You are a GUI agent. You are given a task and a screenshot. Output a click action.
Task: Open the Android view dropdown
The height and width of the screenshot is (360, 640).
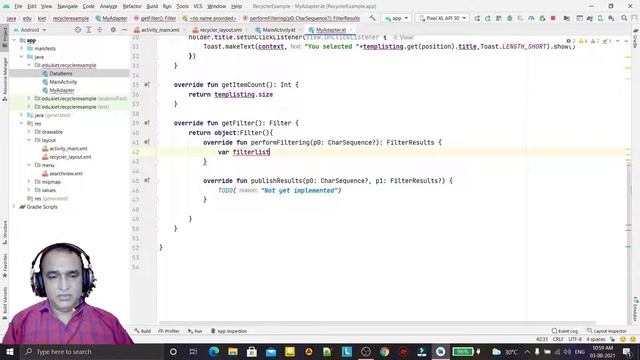pos(30,30)
